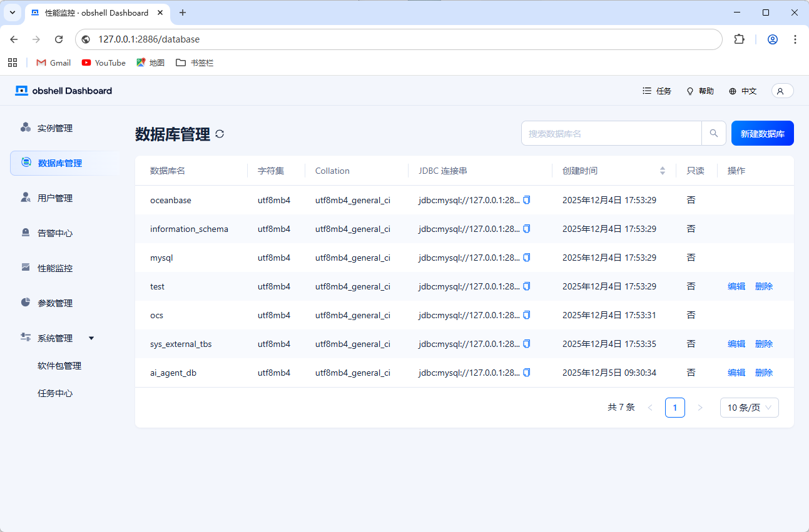Click the 帮助 lightbulb help icon
The height and width of the screenshot is (532, 809).
691,91
